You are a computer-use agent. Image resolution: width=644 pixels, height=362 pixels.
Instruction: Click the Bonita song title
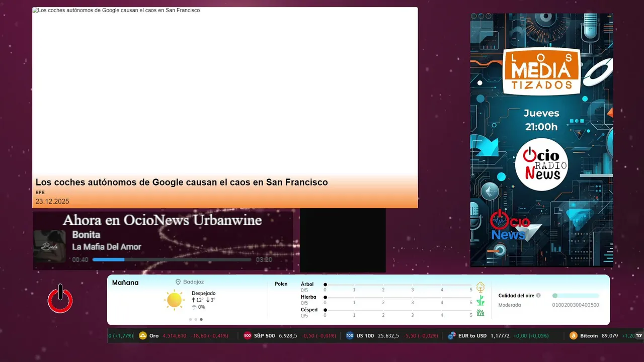(x=86, y=235)
